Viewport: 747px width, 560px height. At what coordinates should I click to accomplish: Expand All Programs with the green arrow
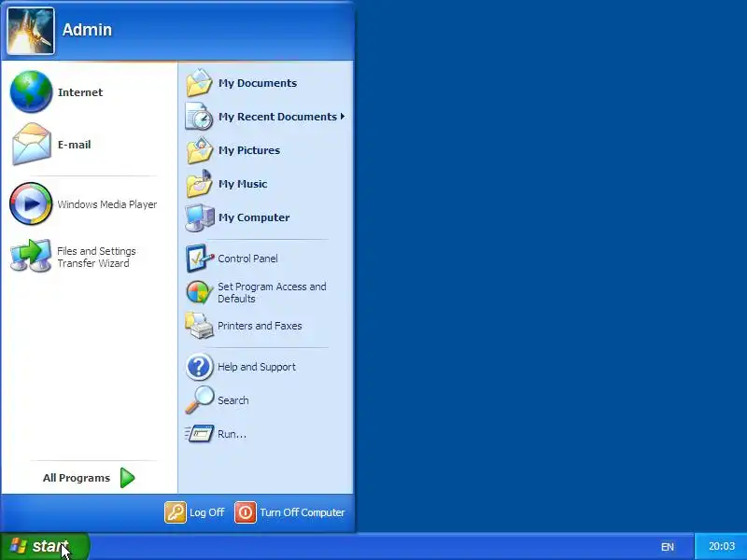tap(127, 478)
